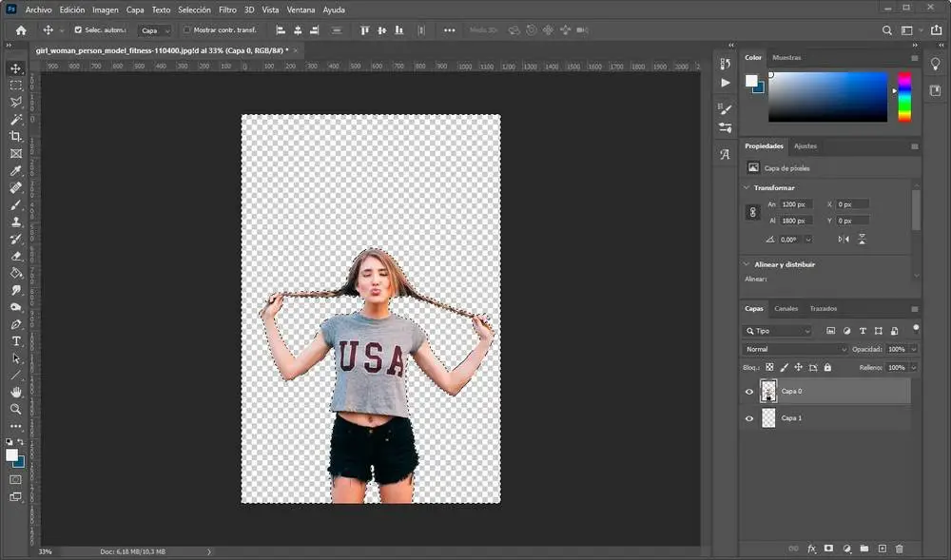Viewport: 951px width, 560px height.
Task: Select the Rectangular Marquee tool
Action: coord(16,86)
